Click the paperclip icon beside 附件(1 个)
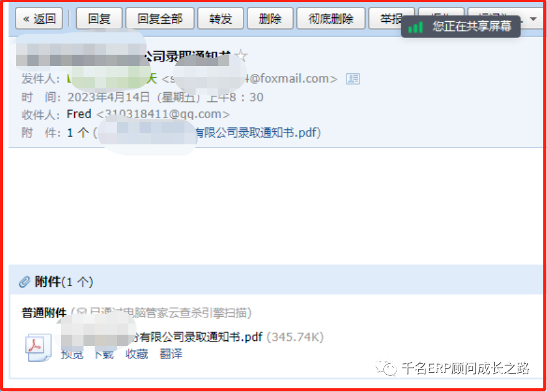 [24, 281]
